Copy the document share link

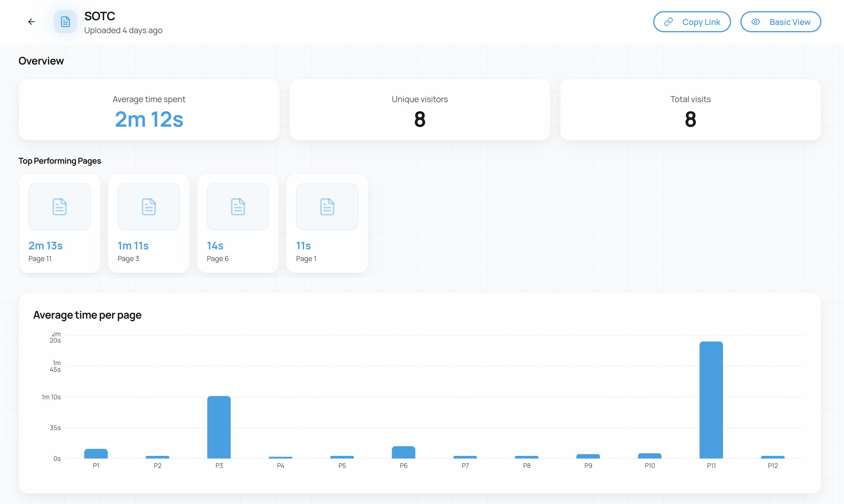pos(692,21)
